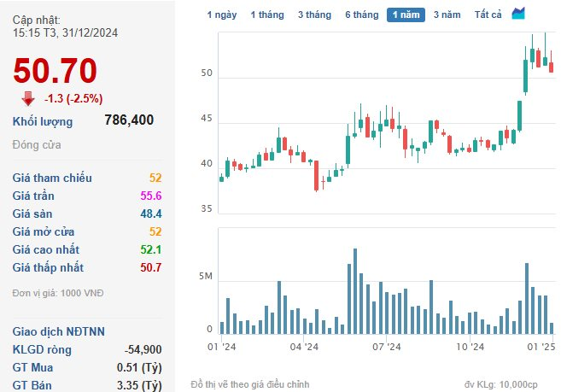Click the 'Giá sàn' label

coord(32,214)
